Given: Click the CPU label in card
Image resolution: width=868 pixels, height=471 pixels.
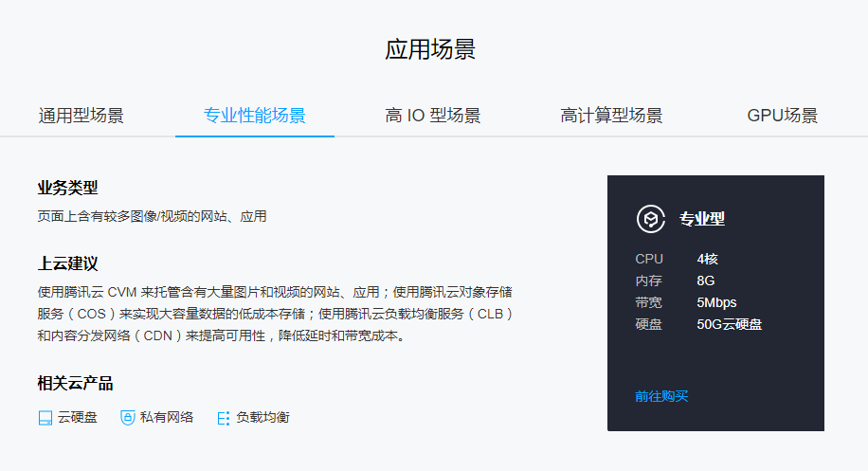Looking at the screenshot, I should 649,259.
